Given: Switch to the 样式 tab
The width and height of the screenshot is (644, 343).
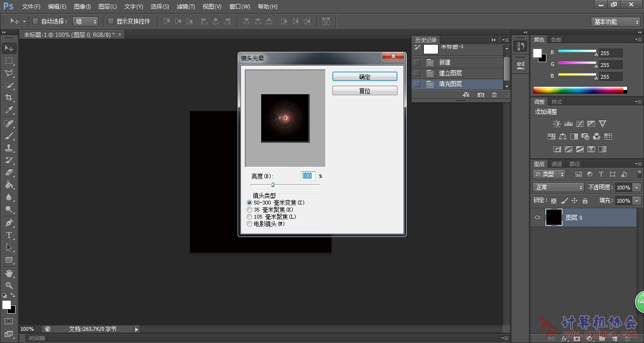Looking at the screenshot, I should click(x=557, y=102).
